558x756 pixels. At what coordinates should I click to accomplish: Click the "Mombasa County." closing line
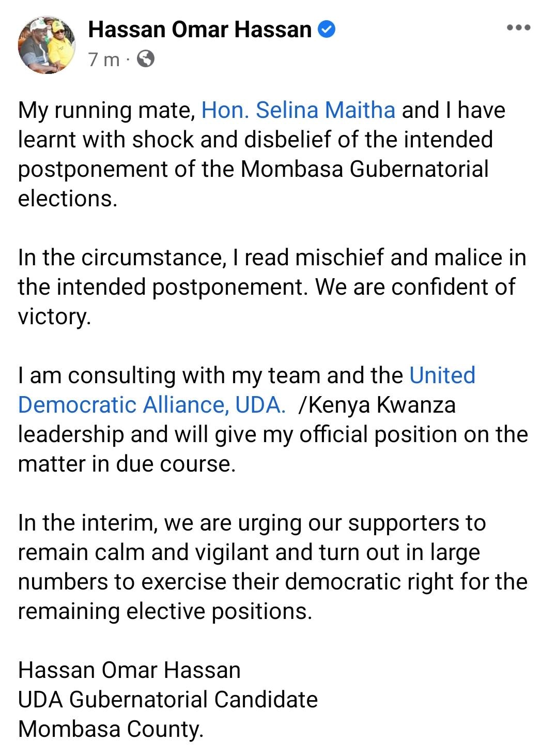click(111, 729)
